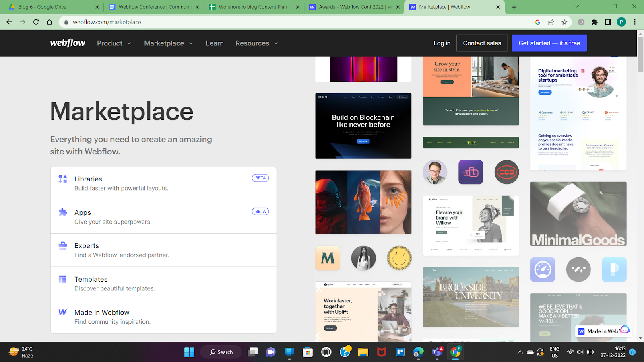644x362 pixels.
Task: Click the taskbar Search box
Action: (x=221, y=352)
